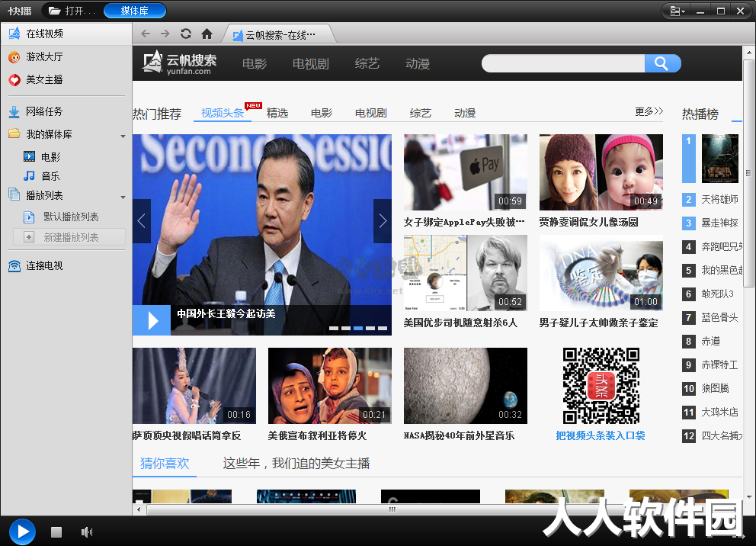The width and height of the screenshot is (756, 546).
Task: Click the 云帆搜索 yunfan.com logo
Action: [x=179, y=63]
